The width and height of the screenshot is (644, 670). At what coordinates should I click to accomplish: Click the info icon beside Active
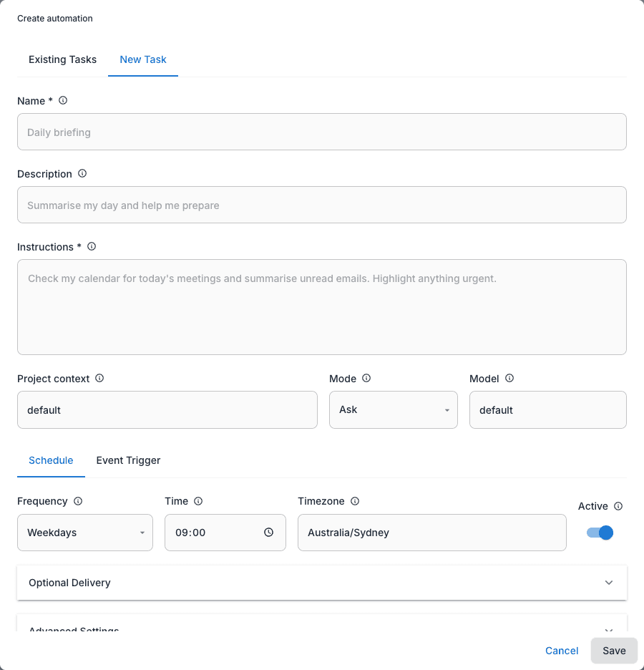[618, 506]
